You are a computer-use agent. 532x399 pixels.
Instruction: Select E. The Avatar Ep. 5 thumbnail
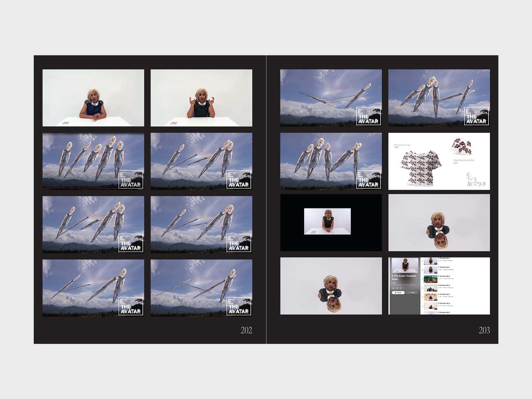431,297
